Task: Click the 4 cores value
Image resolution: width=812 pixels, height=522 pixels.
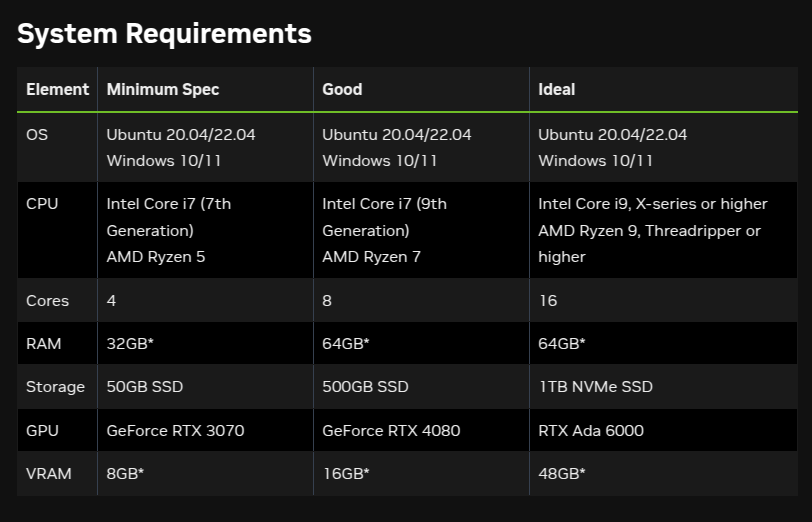Action: 111,300
